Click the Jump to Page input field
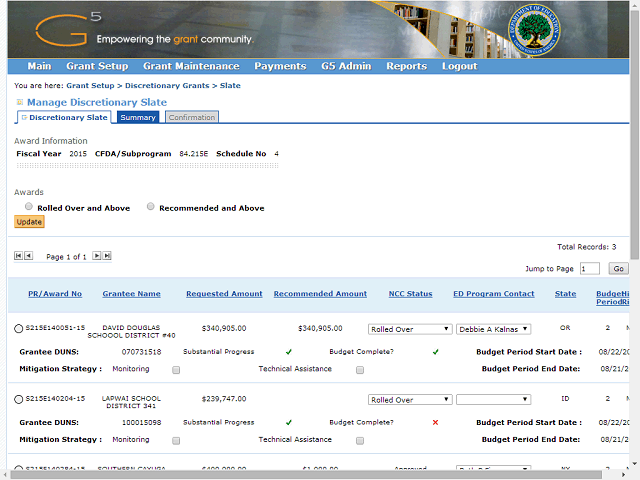 pyautogui.click(x=590, y=269)
